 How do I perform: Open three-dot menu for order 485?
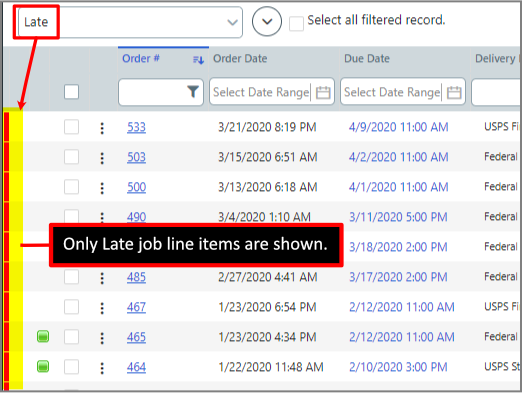(x=102, y=278)
